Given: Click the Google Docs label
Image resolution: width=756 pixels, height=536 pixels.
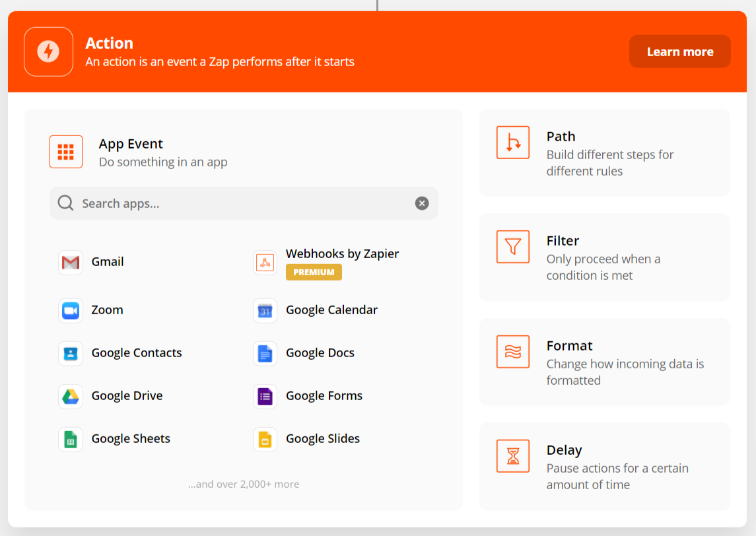Looking at the screenshot, I should [320, 353].
